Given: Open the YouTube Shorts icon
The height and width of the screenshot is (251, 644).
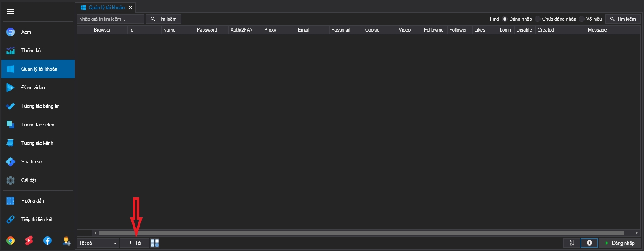Looking at the screenshot, I should coord(29,240).
